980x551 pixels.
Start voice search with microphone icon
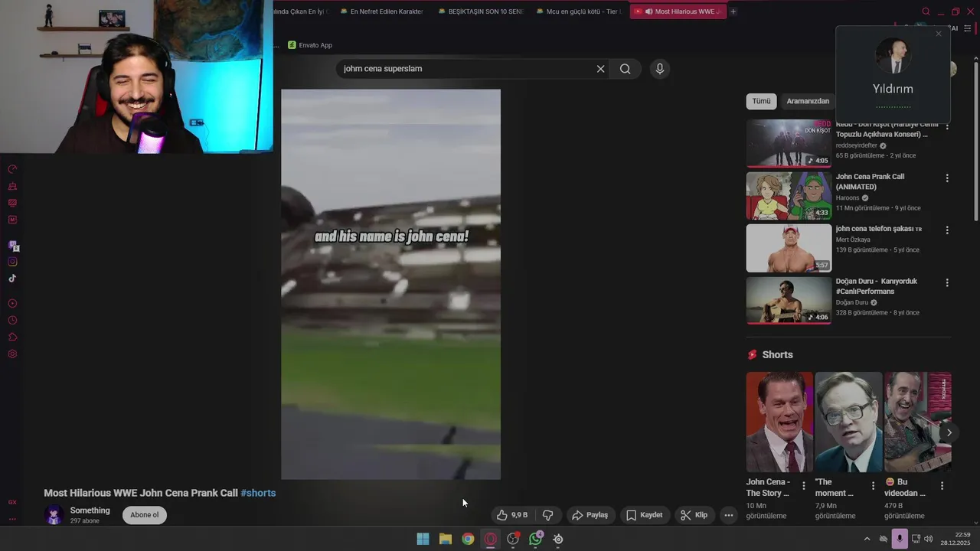click(660, 69)
